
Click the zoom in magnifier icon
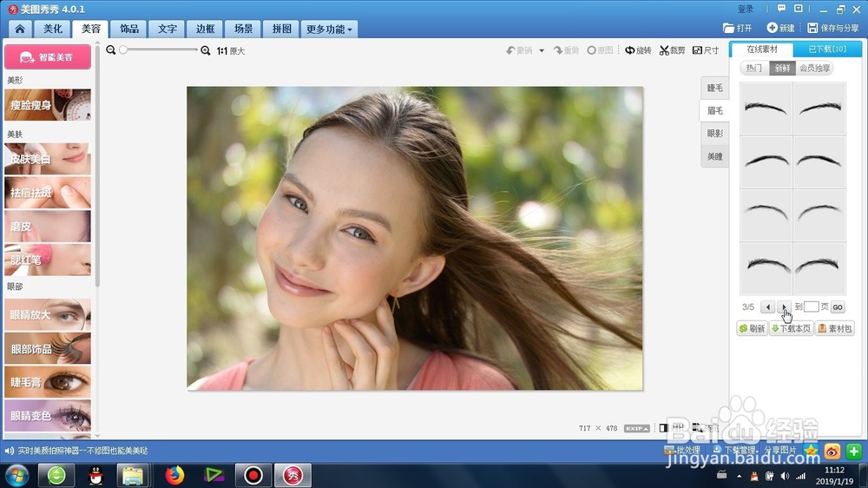coord(206,50)
